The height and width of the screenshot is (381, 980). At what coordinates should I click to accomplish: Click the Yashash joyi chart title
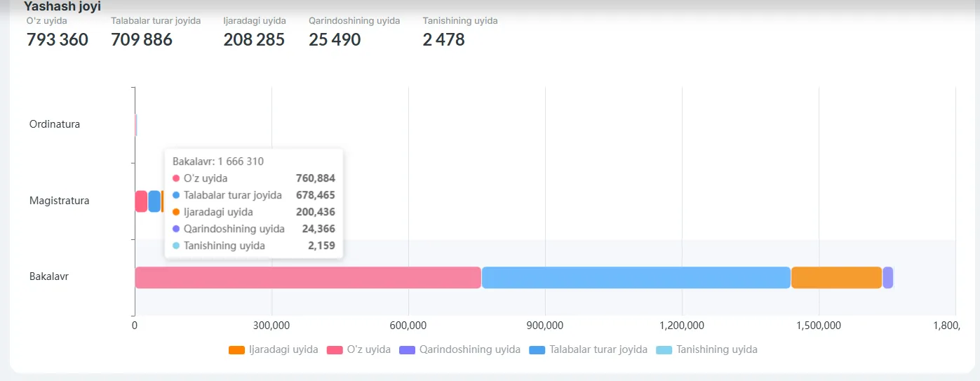point(62,6)
